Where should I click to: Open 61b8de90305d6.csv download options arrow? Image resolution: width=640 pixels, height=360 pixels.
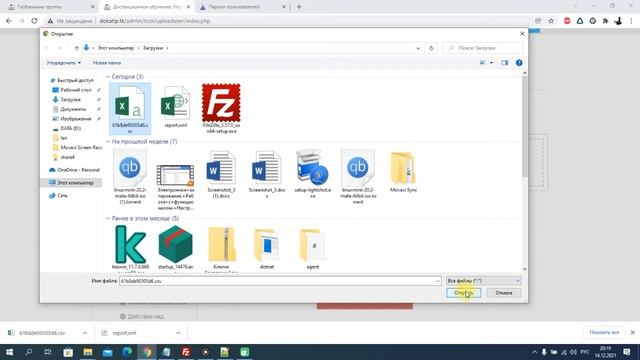pyautogui.click(x=85, y=333)
